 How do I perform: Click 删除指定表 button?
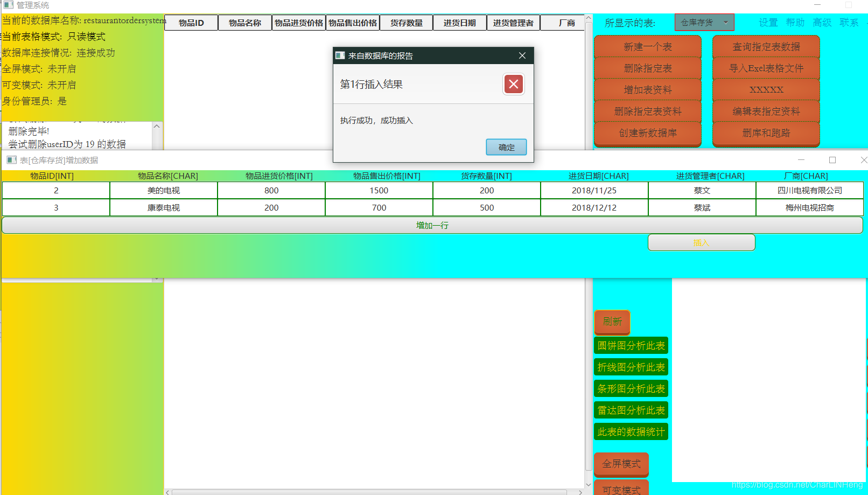[x=648, y=68]
